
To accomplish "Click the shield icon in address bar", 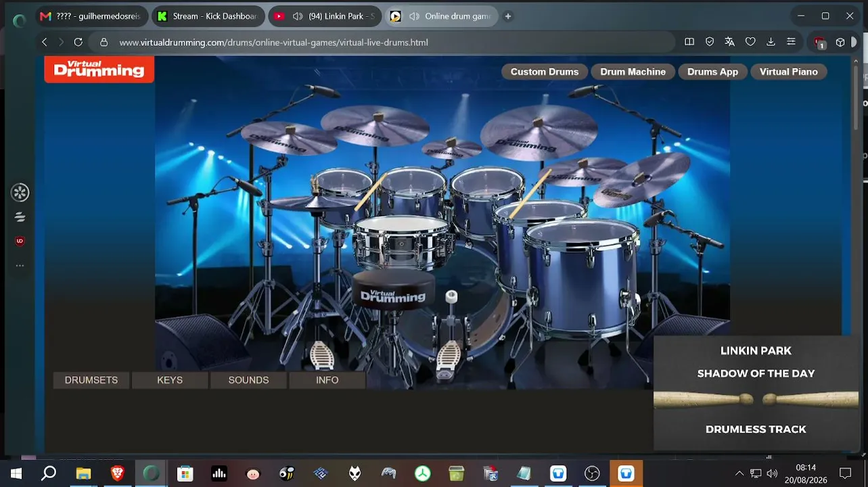I will click(710, 42).
